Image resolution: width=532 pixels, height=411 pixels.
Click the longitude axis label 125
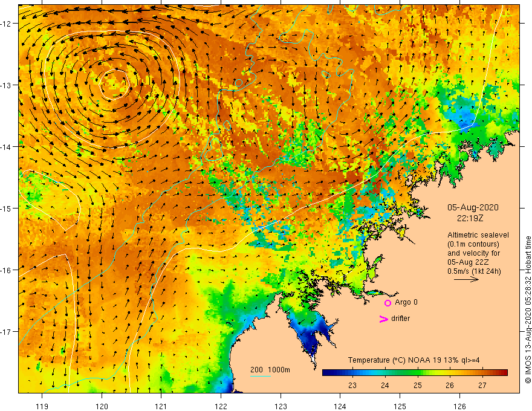coord(400,406)
